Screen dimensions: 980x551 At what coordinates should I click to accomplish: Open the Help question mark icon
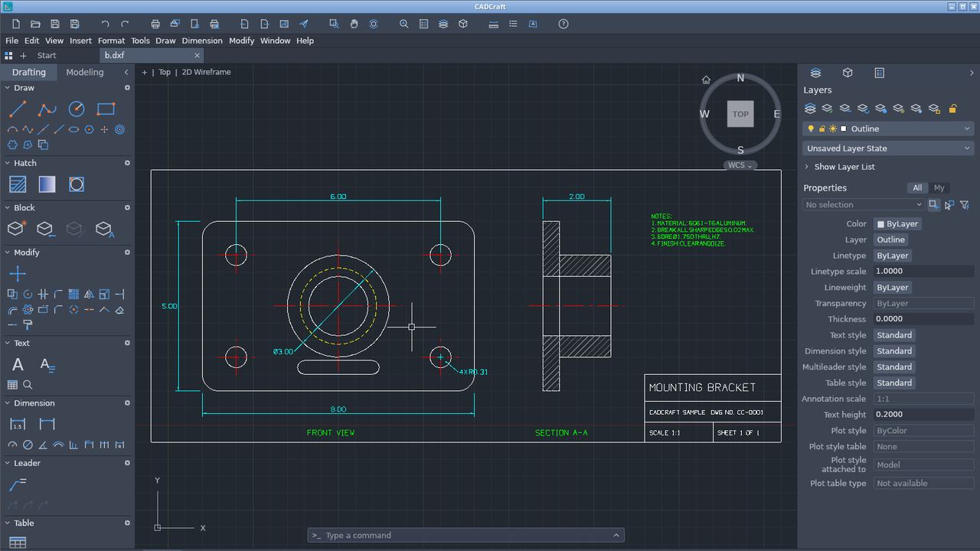coord(563,24)
